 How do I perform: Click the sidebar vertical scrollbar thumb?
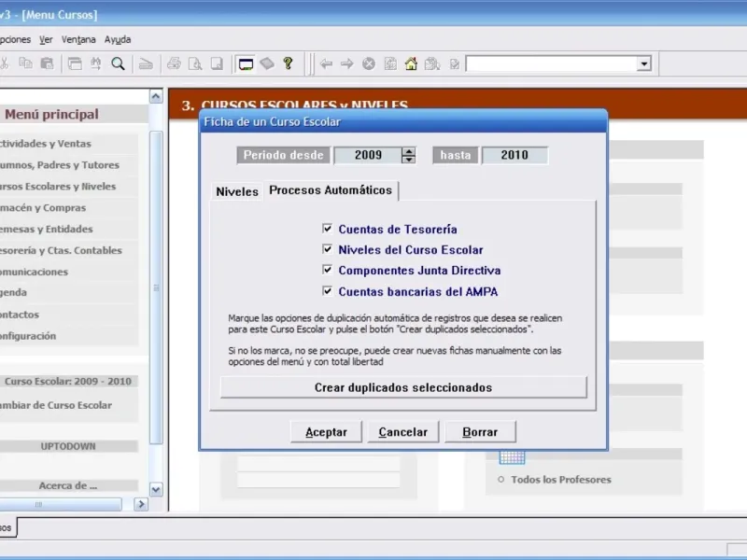156,287
